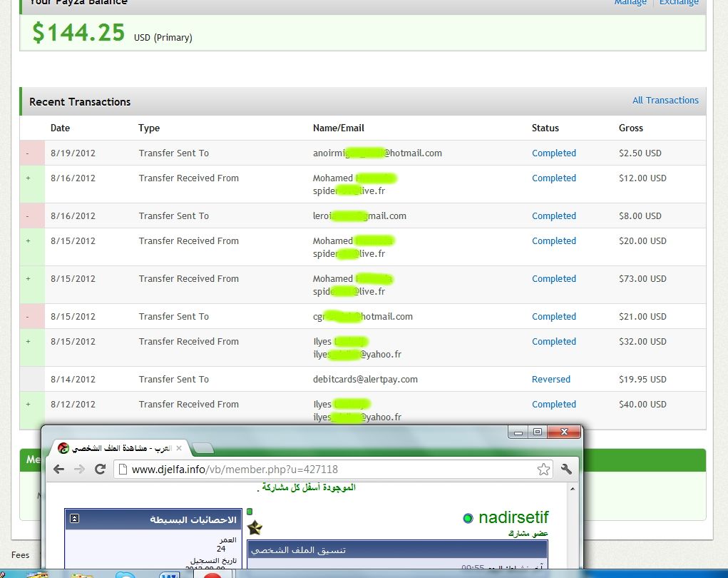Click the $73.00 USD gross amount
Image resolution: width=728 pixels, height=578 pixels.
pos(642,278)
